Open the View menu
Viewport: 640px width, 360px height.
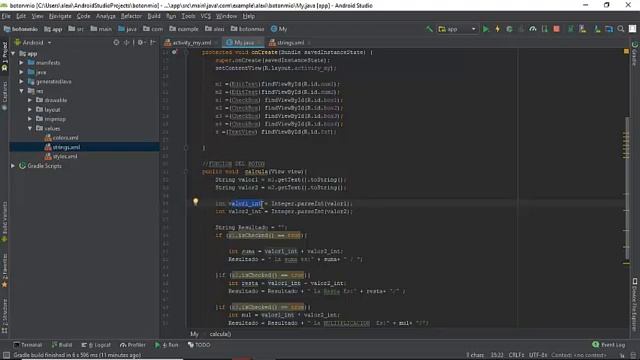point(37,16)
